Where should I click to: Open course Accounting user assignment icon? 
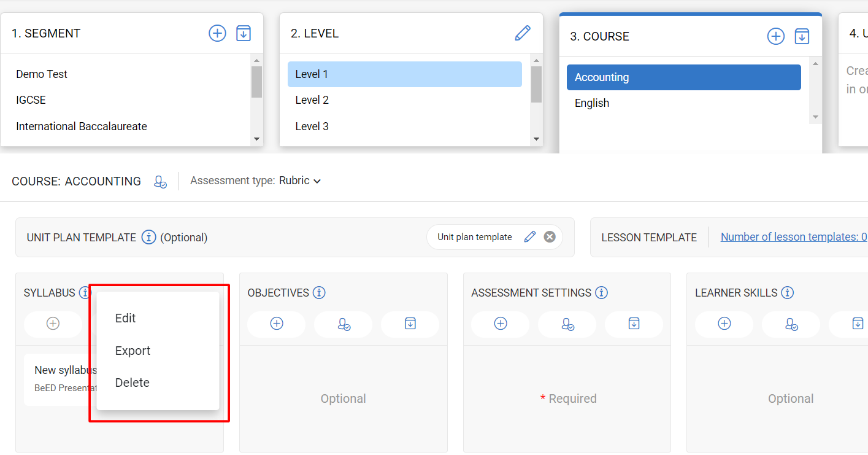pyautogui.click(x=160, y=182)
